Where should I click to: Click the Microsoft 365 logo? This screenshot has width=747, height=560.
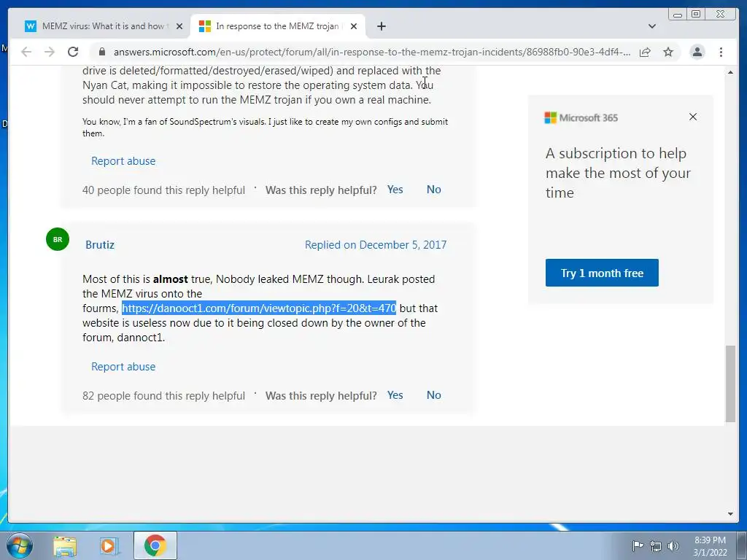pyautogui.click(x=581, y=117)
